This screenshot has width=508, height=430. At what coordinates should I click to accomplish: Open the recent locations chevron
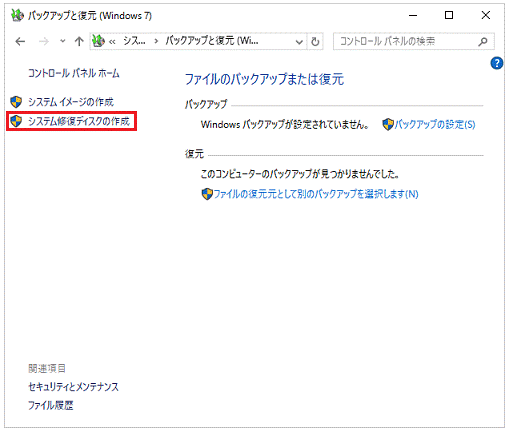[x=62, y=42]
